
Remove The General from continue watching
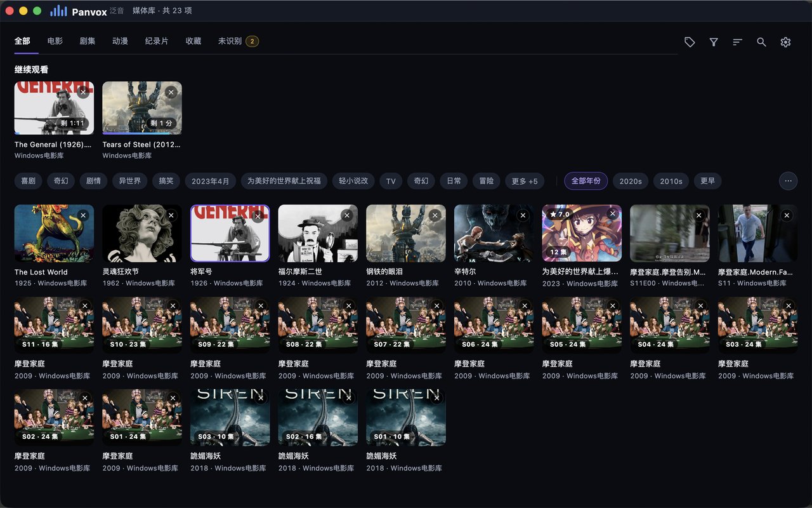83,92
